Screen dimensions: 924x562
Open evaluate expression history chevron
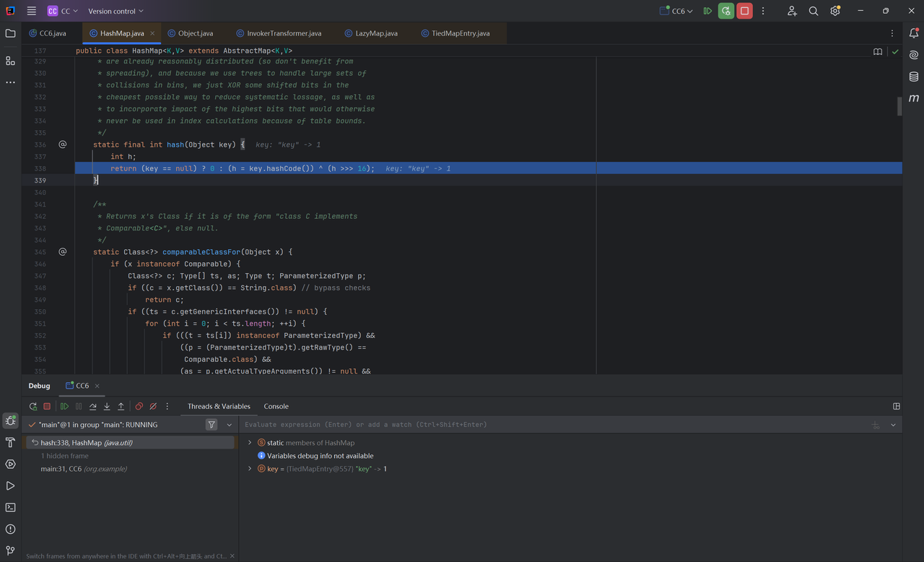pyautogui.click(x=893, y=425)
